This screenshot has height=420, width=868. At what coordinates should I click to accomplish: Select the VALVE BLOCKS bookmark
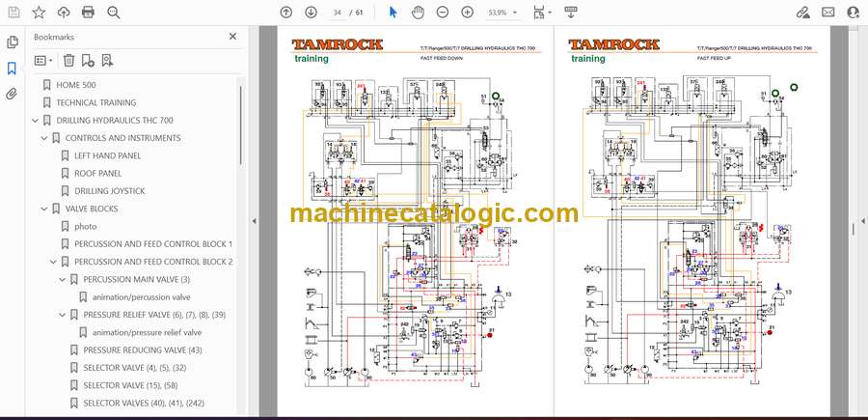pos(92,209)
